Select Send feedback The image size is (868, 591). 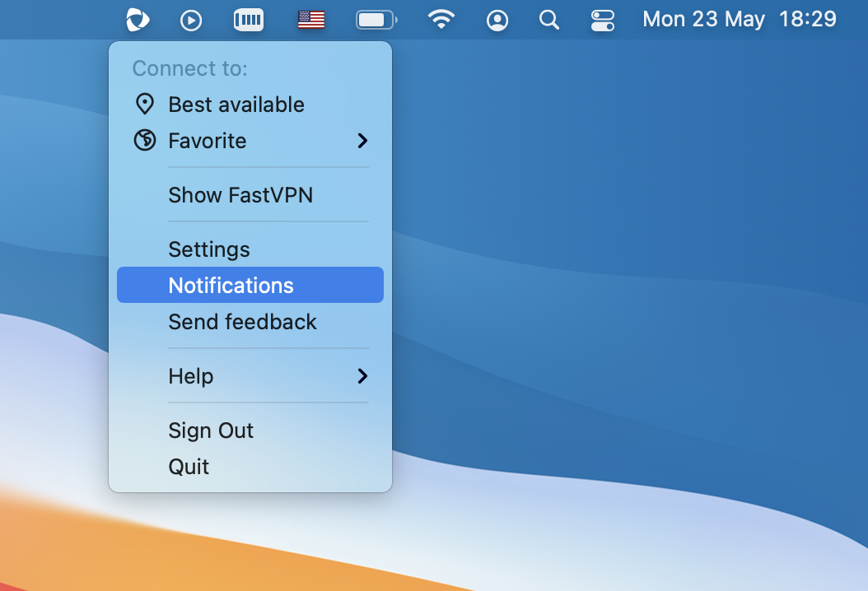pos(250,322)
